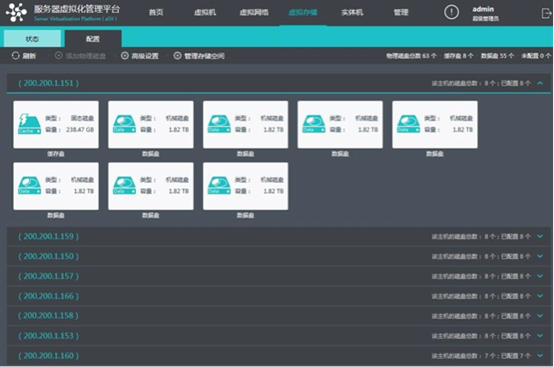Open the 首页 menu
Screen dimensions: 554x367
pyautogui.click(x=156, y=12)
